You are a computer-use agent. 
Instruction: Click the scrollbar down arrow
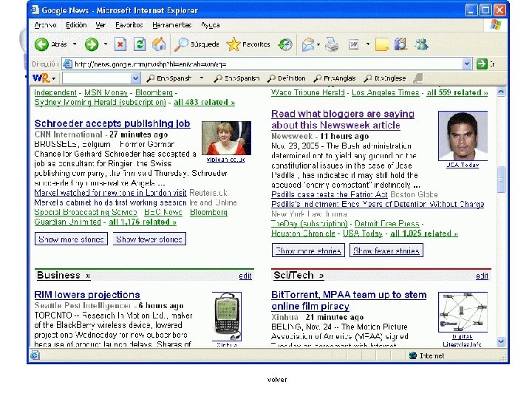click(x=501, y=341)
